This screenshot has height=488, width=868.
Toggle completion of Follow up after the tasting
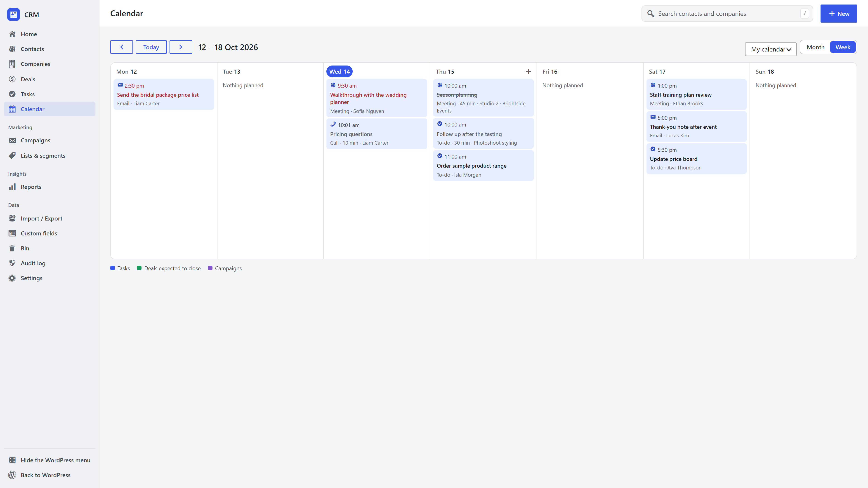(439, 124)
